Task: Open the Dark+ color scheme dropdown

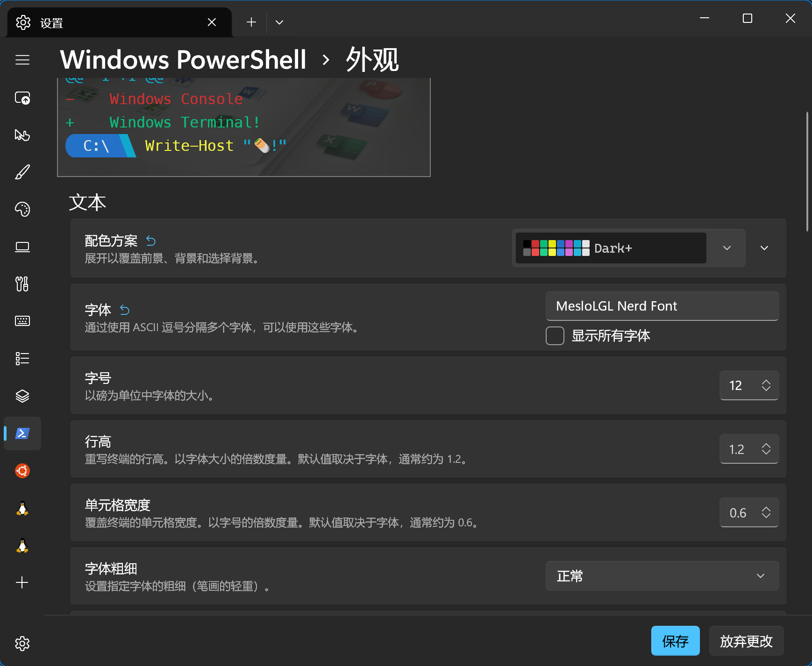Action: point(628,248)
